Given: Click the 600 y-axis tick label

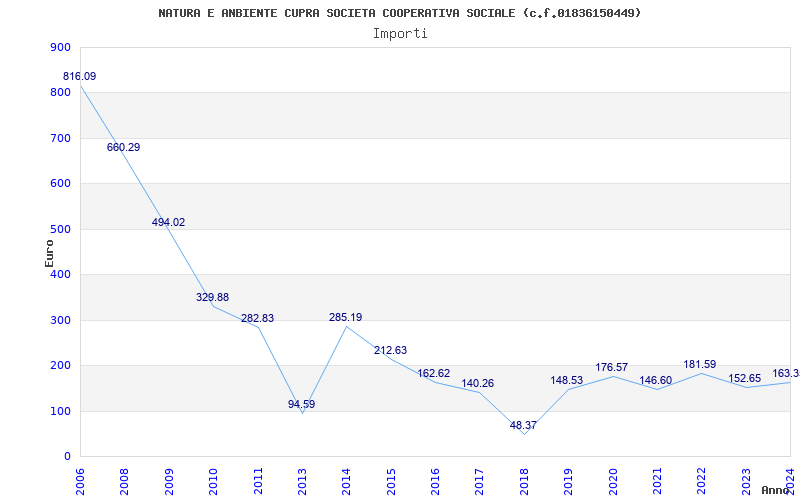Looking at the screenshot, I should pyautogui.click(x=60, y=184).
